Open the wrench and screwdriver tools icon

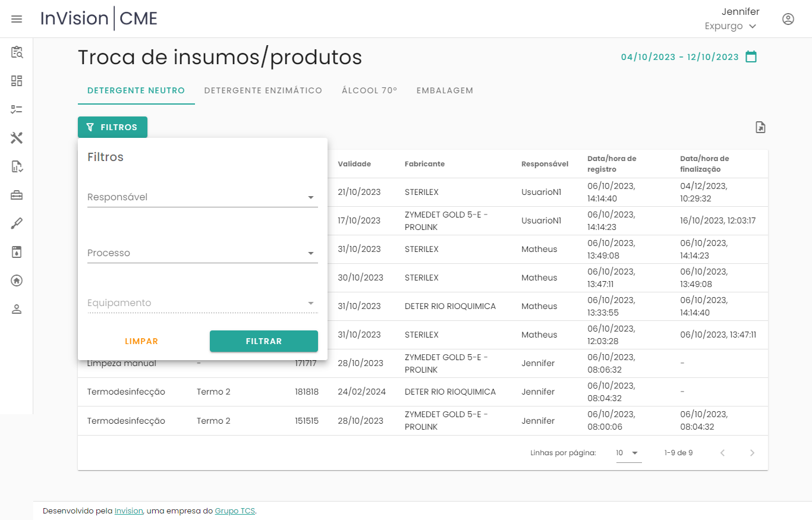[x=17, y=138]
